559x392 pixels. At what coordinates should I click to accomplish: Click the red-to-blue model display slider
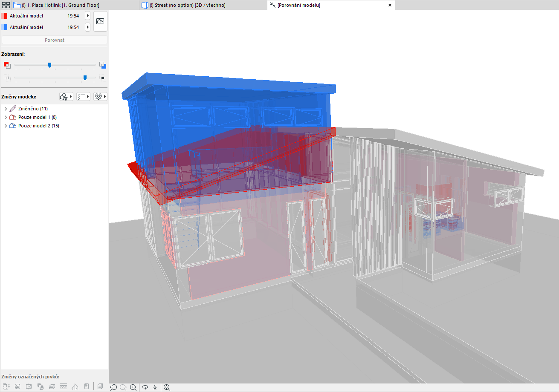click(x=49, y=65)
